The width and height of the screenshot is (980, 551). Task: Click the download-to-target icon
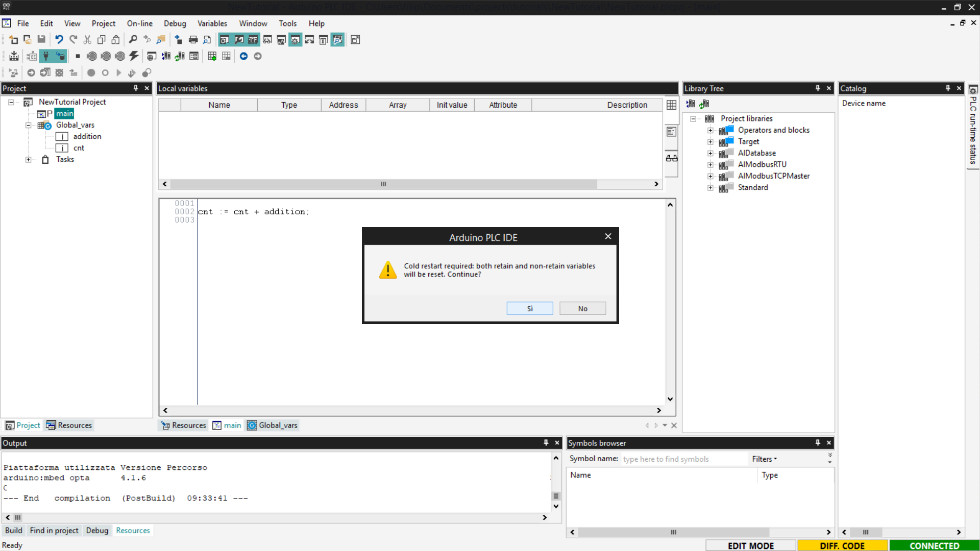point(14,56)
